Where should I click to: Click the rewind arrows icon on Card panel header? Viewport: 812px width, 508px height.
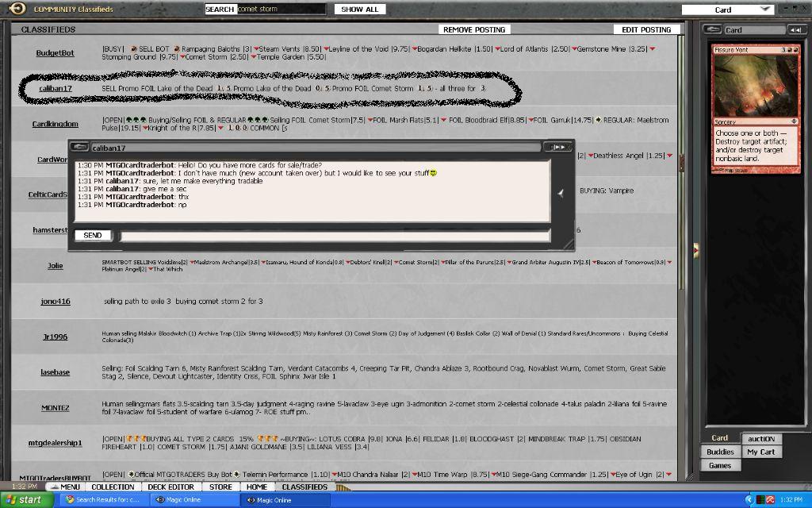796,29
